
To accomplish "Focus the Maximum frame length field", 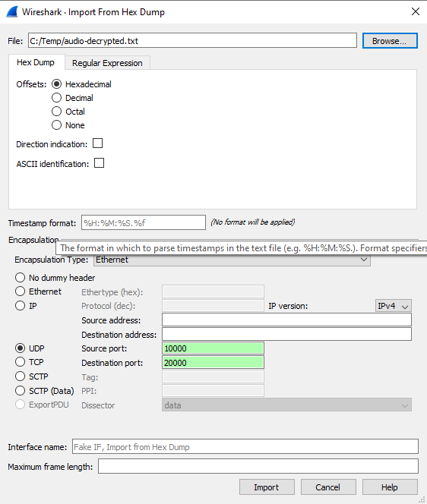I will (x=258, y=466).
